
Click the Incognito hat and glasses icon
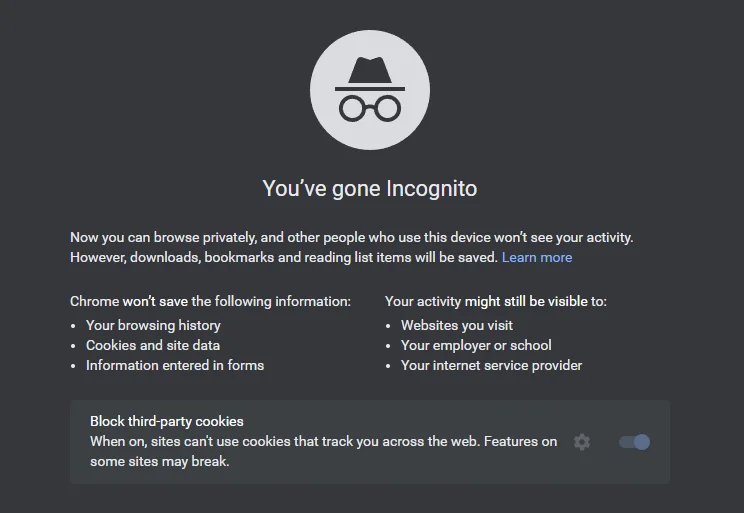coord(371,90)
